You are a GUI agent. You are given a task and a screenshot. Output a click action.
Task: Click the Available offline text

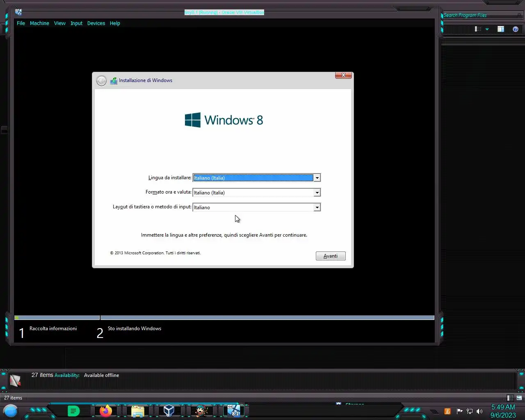101,375
